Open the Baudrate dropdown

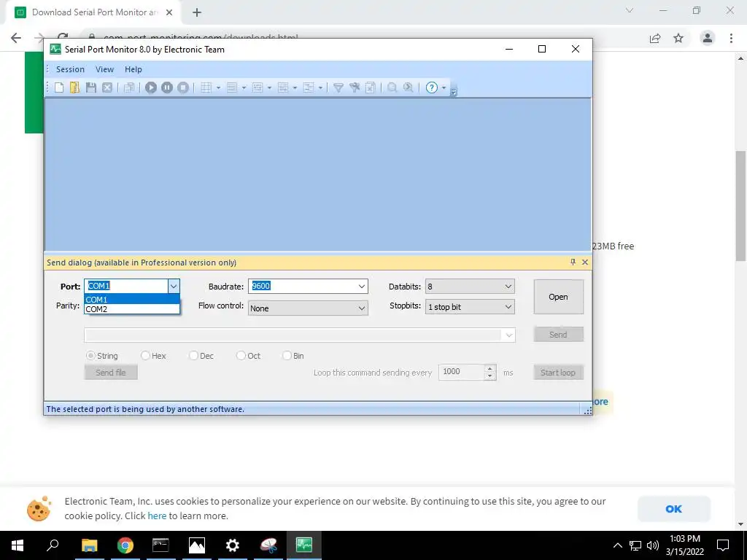pos(362,286)
